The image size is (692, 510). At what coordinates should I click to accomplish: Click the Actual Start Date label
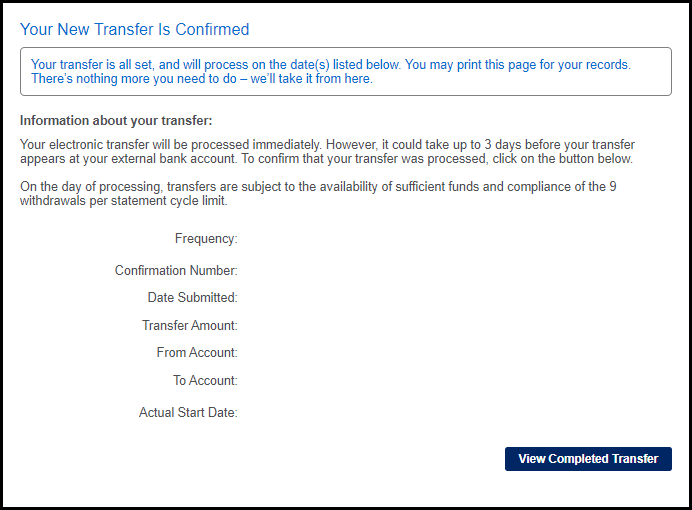[188, 413]
